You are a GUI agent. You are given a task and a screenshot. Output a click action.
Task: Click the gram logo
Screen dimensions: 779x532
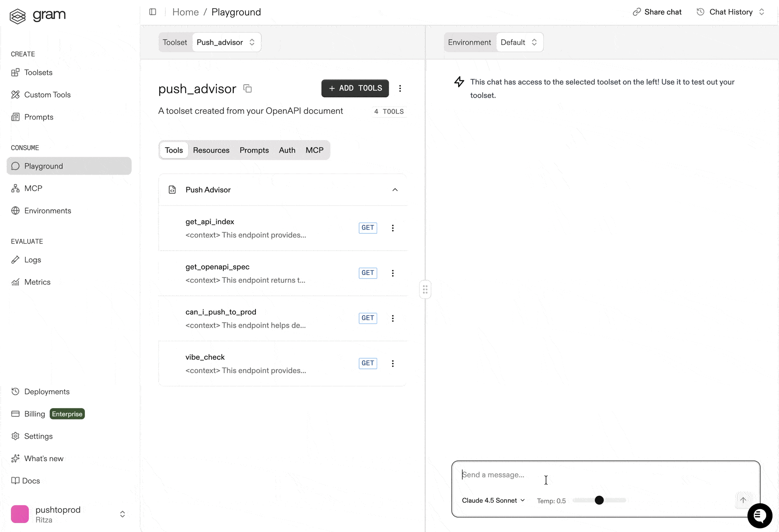[37, 16]
